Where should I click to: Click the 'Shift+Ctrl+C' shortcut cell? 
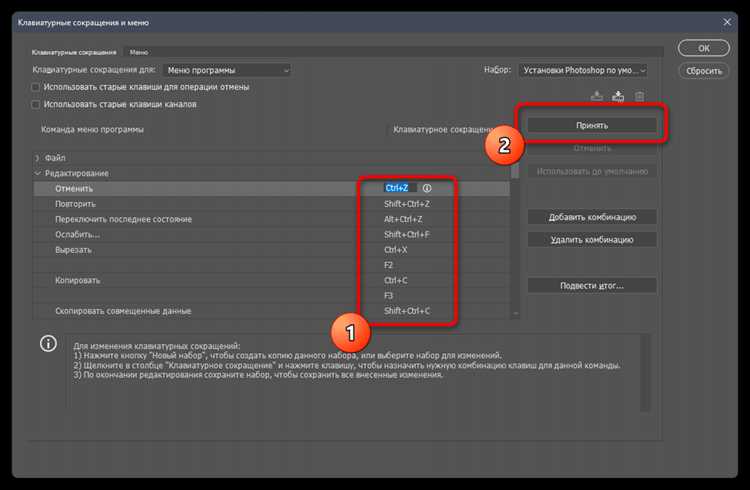[407, 311]
